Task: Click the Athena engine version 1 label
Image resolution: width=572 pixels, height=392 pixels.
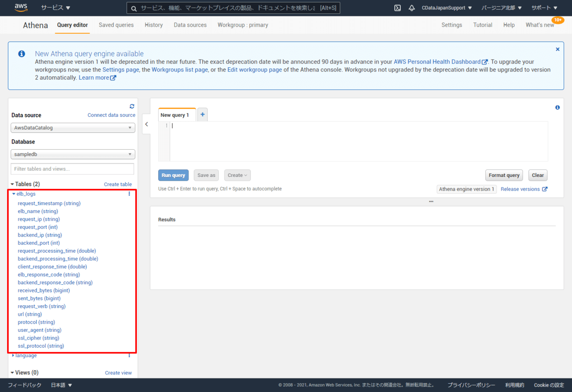Action: [467, 189]
